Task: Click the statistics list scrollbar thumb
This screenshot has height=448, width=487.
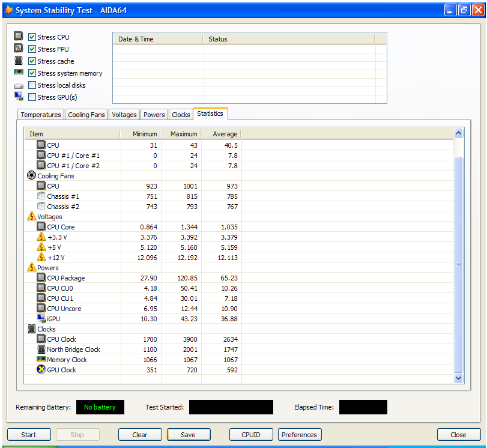Action: coord(458,264)
